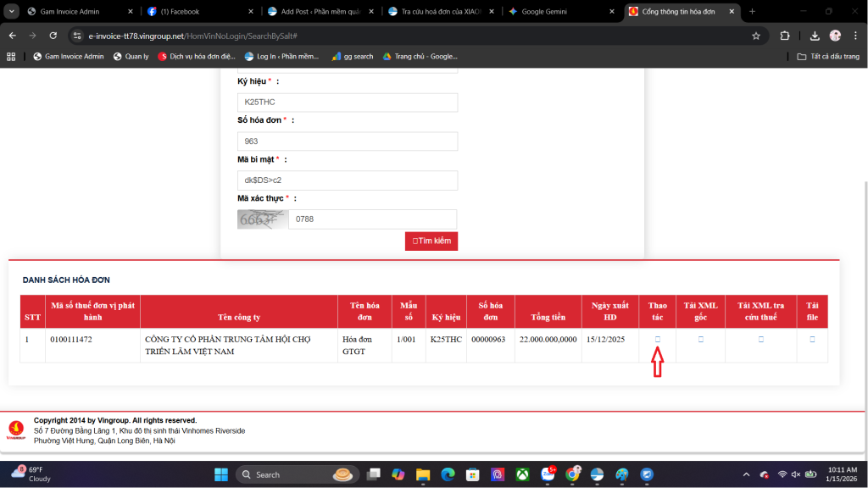The height and width of the screenshot is (488, 868).
Task: Download the original XML via the Tải XML gốc icon
Action: point(700,339)
